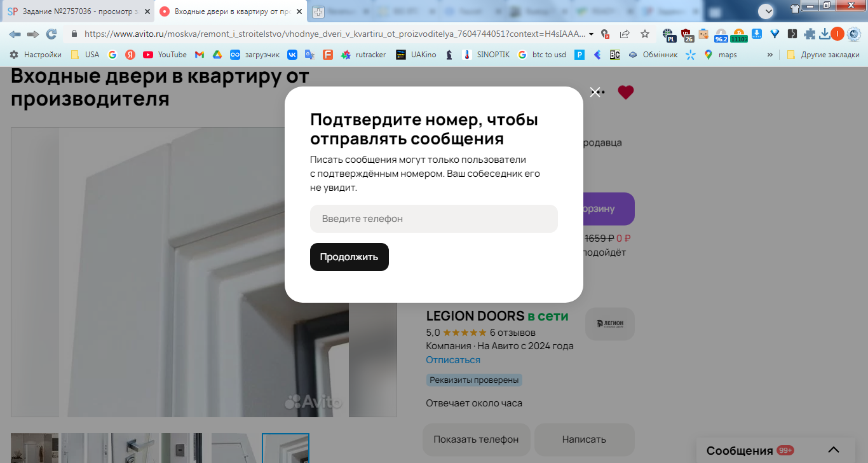
Task: Open the uBlock shield extension showing 26
Action: point(687,35)
